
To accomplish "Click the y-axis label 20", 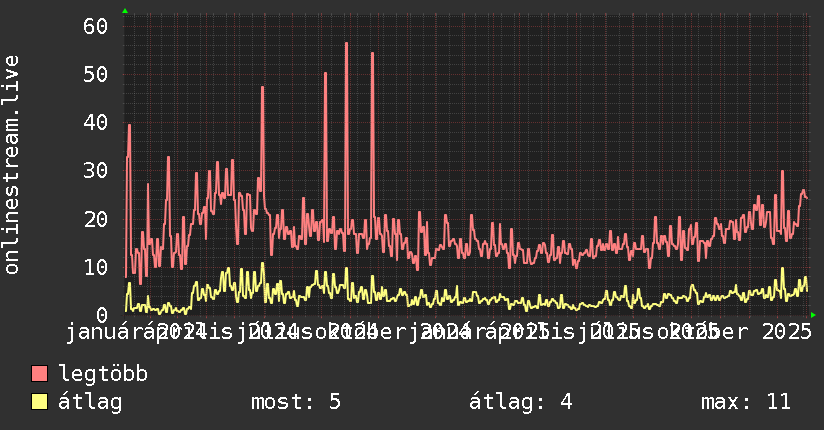I will click(x=95, y=219).
